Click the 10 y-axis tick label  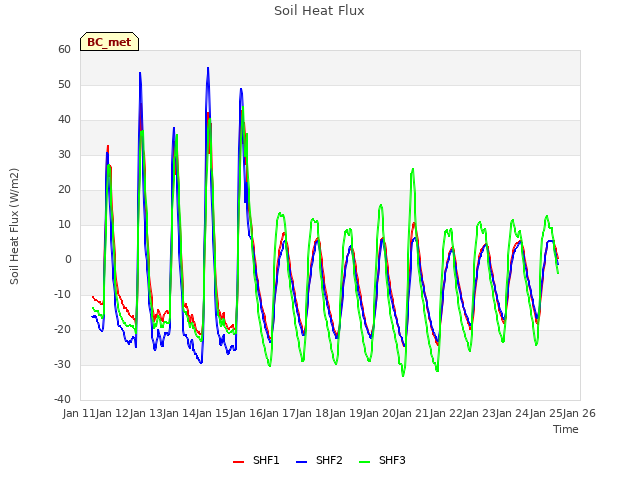coord(64,224)
